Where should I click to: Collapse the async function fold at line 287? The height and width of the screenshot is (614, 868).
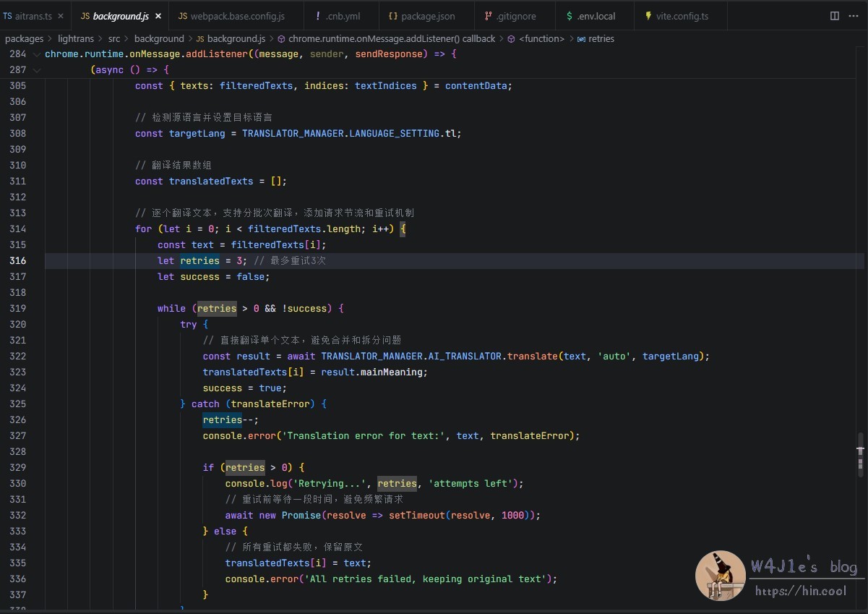(37, 70)
